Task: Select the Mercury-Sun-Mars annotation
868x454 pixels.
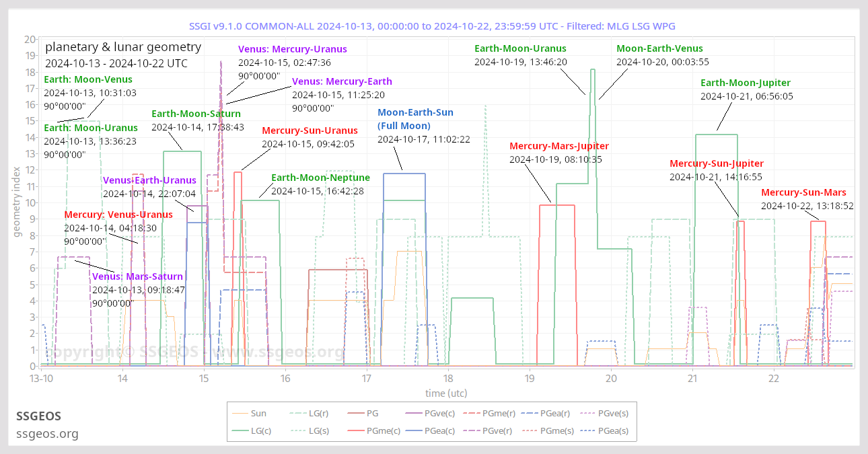Action: click(803, 192)
